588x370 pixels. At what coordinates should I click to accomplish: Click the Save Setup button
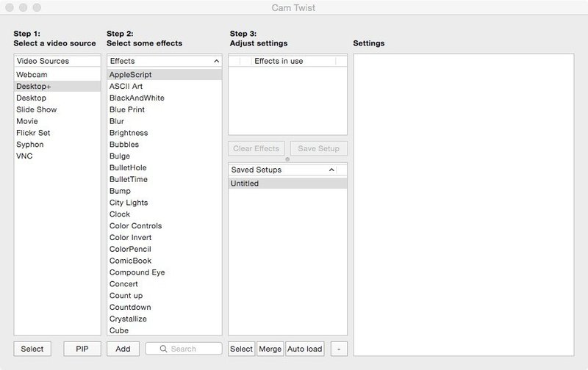(319, 148)
